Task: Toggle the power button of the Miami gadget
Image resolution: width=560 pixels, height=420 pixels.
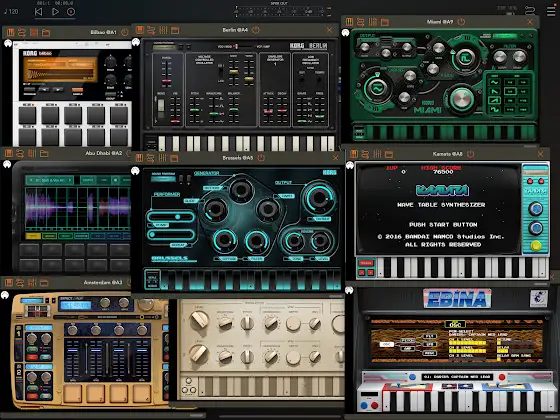Action: 461,22
